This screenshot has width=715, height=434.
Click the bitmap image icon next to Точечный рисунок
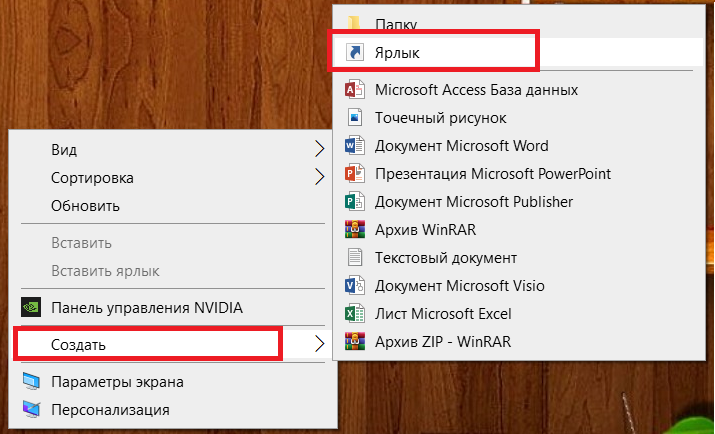point(355,118)
